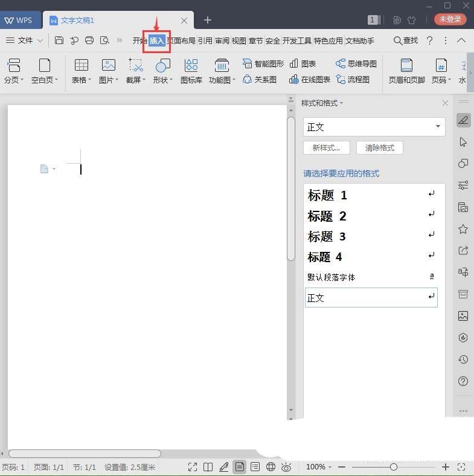Insert 页码 page number
The image size is (474, 476).
pyautogui.click(x=441, y=71)
